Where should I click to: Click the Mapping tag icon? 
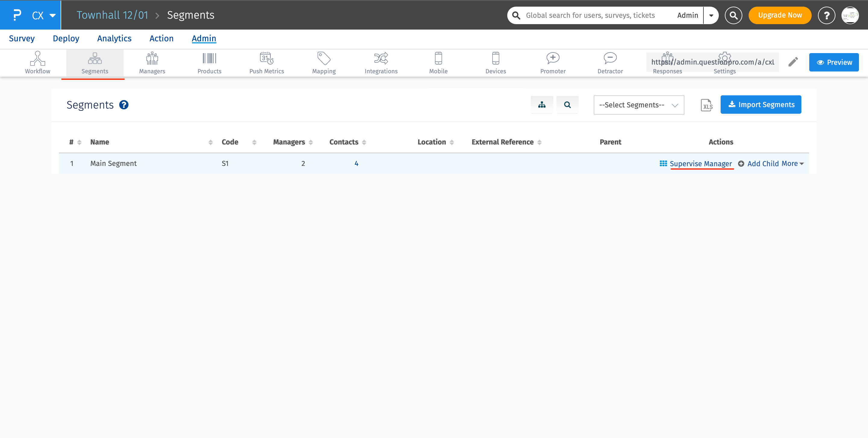(324, 59)
